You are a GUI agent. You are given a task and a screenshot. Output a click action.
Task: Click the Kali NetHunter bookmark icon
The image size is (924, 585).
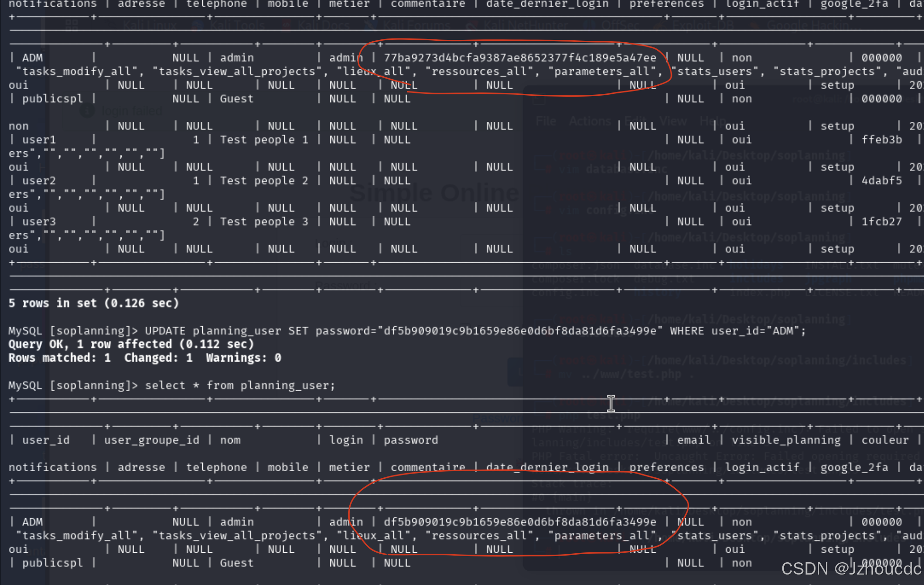coord(471,25)
